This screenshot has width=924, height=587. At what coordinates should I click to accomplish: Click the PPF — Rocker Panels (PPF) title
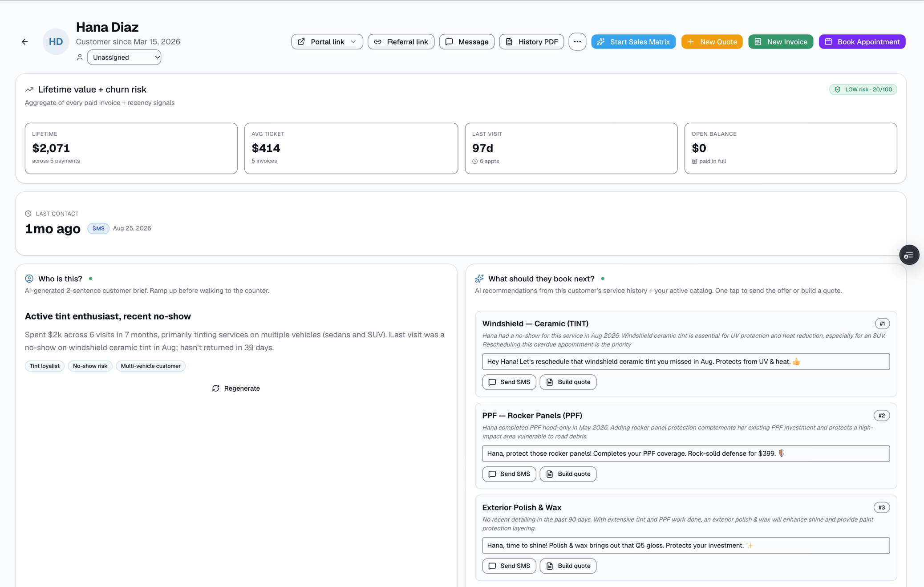click(x=532, y=416)
